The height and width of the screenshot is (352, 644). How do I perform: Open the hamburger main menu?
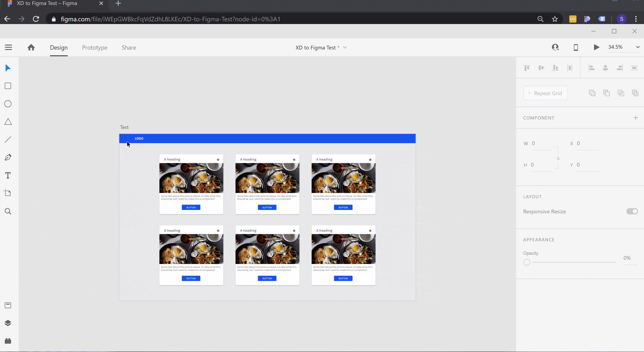coord(8,47)
